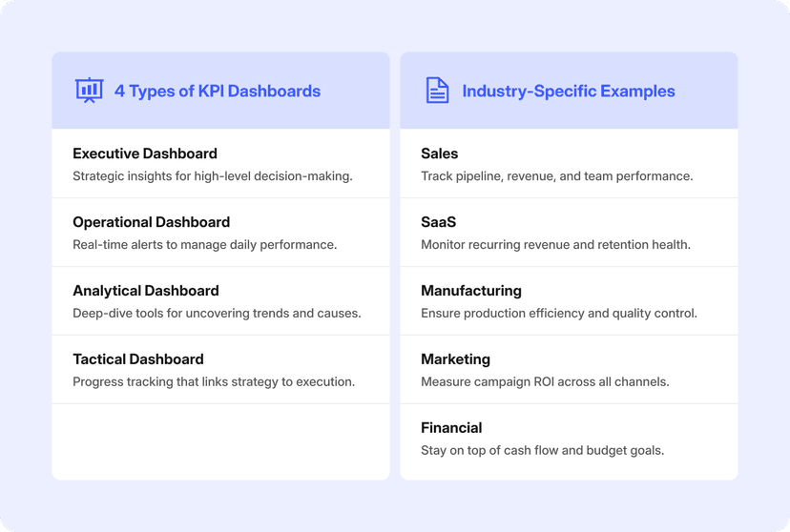This screenshot has height=532, width=790.
Task: Choose the Analytical Dashboard title
Action: pyautogui.click(x=146, y=291)
